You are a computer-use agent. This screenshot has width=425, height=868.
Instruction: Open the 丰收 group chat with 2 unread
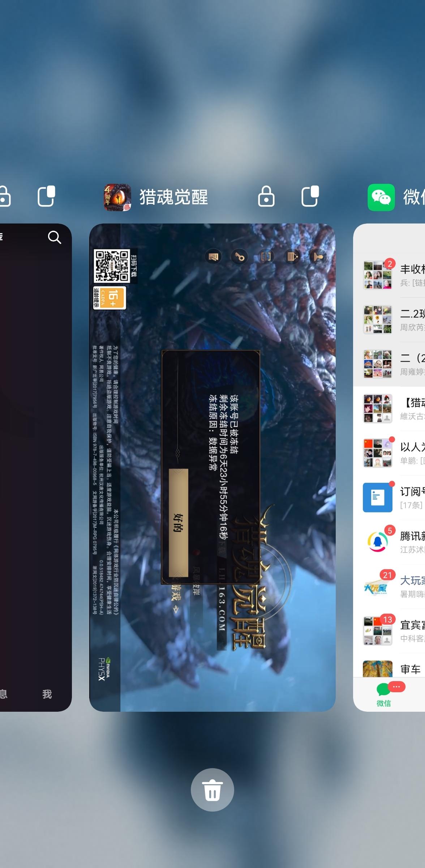tap(389, 275)
